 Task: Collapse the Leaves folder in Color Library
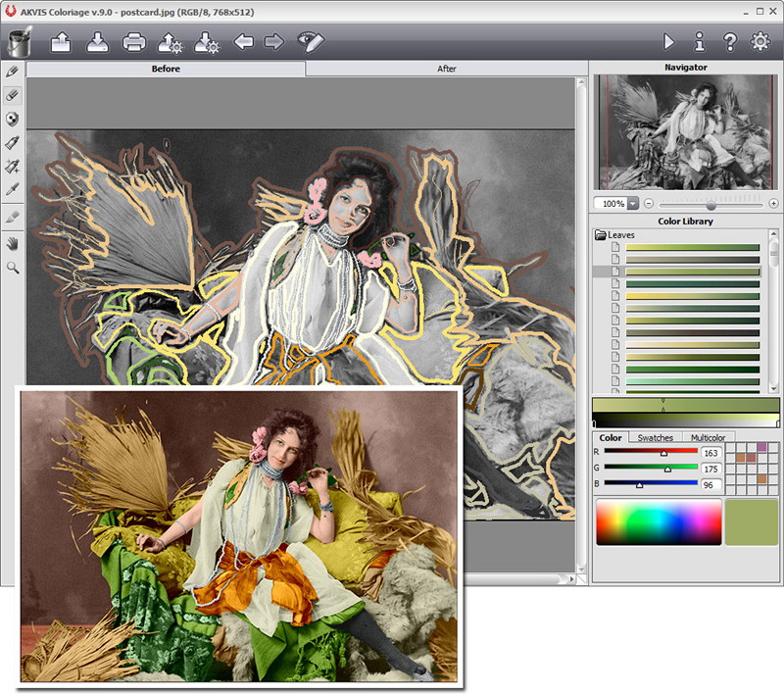click(x=601, y=234)
